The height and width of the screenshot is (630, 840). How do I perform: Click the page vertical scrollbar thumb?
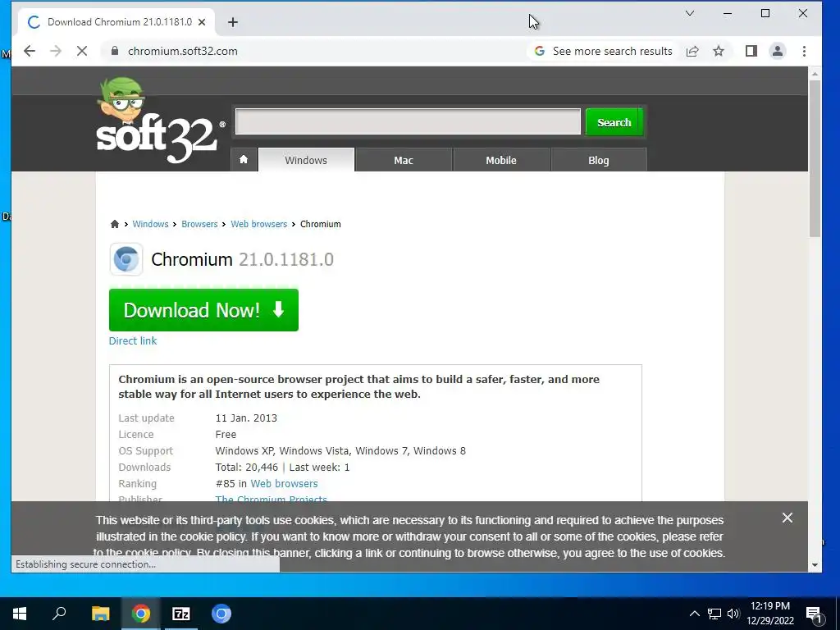(815, 158)
